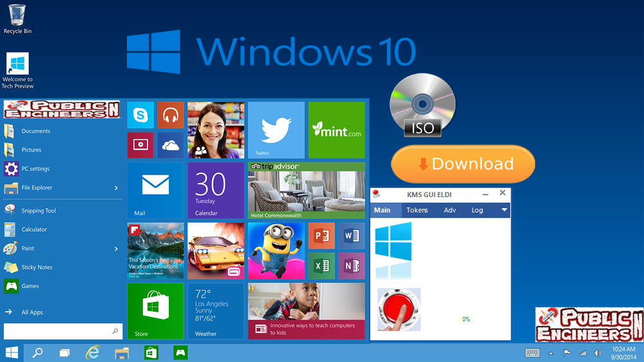Show hidden tray icons arrow

tap(551, 353)
